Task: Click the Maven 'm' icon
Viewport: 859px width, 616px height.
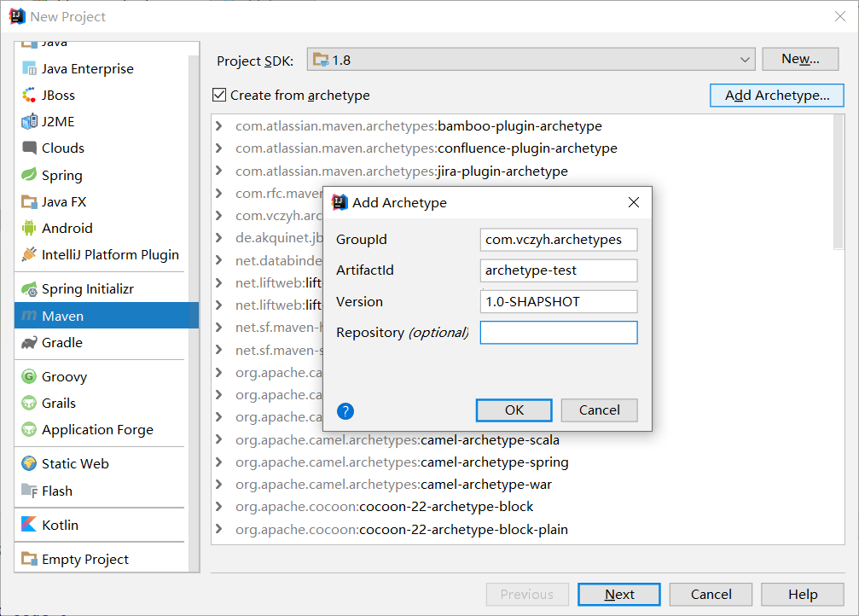Action: (29, 317)
